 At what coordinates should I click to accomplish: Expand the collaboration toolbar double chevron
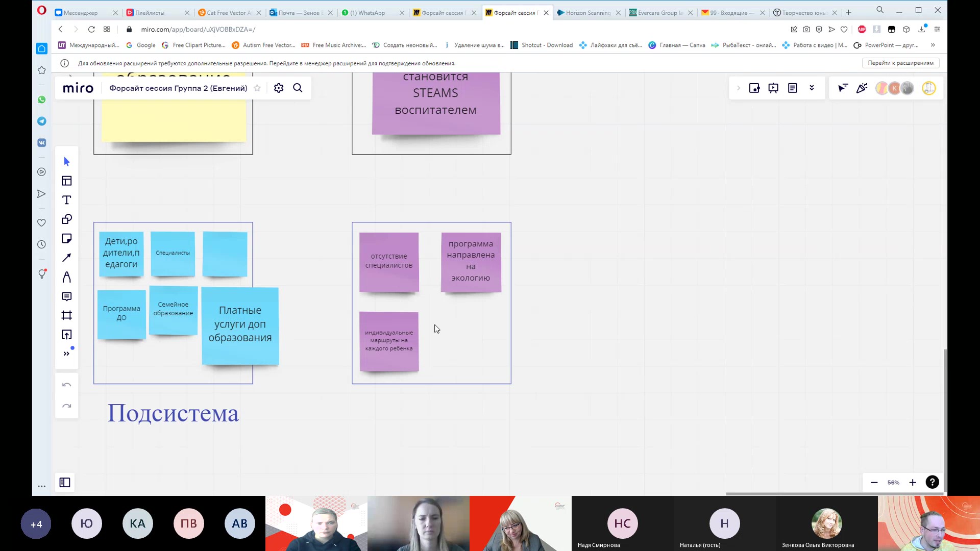pyautogui.click(x=812, y=88)
